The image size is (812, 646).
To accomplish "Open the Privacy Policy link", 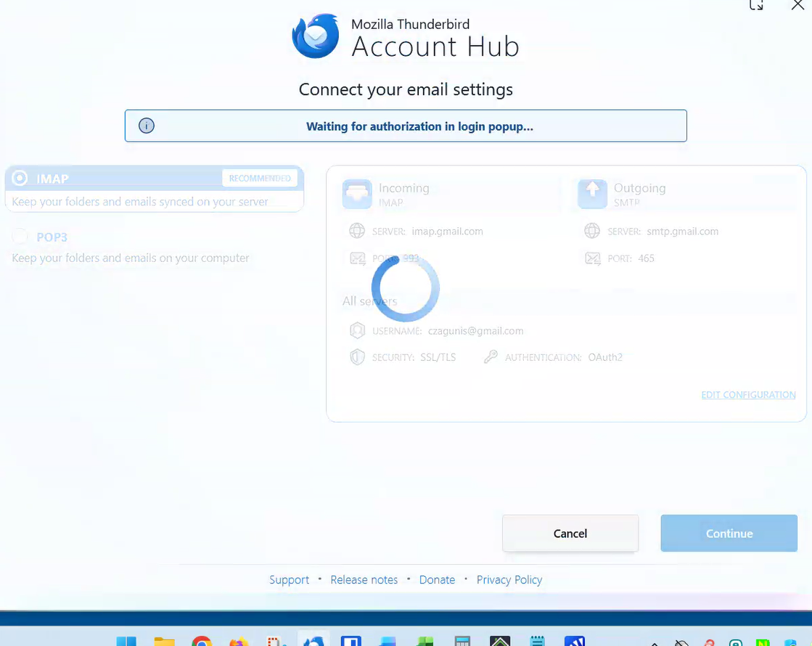I will click(509, 580).
